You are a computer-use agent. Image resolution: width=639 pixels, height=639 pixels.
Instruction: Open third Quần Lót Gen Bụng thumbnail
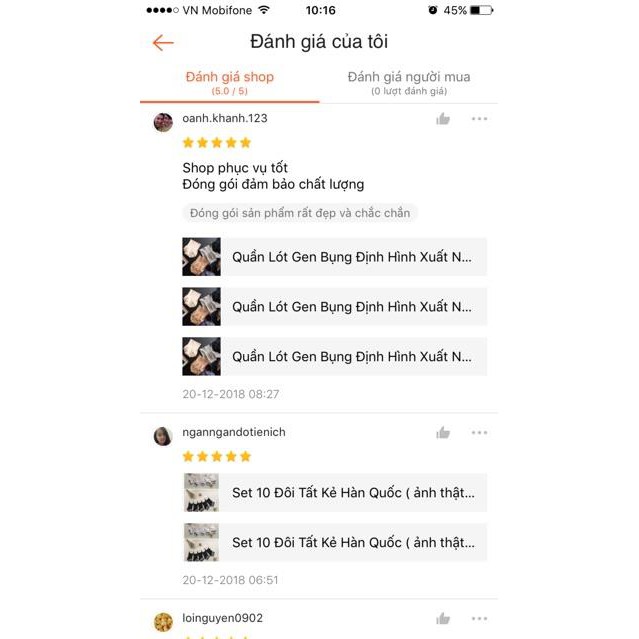pyautogui.click(x=201, y=356)
